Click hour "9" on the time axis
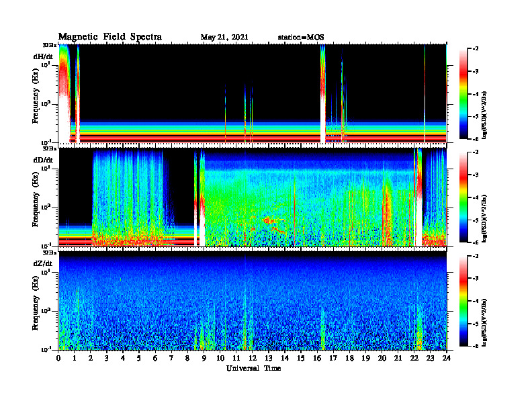This screenshot has width=532, height=411. click(x=204, y=359)
